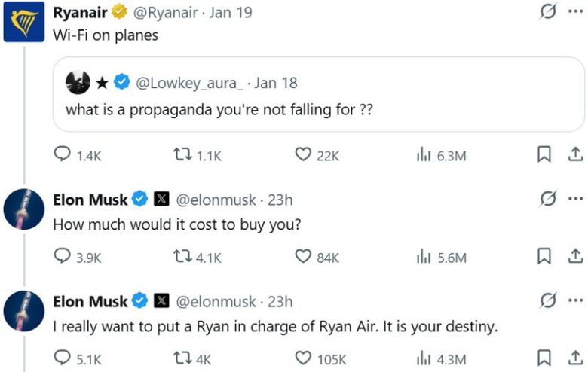Image resolution: width=588 pixels, height=372 pixels.
Task: View analytics for Ryanair post showing 6.3M
Action: [x=423, y=155]
